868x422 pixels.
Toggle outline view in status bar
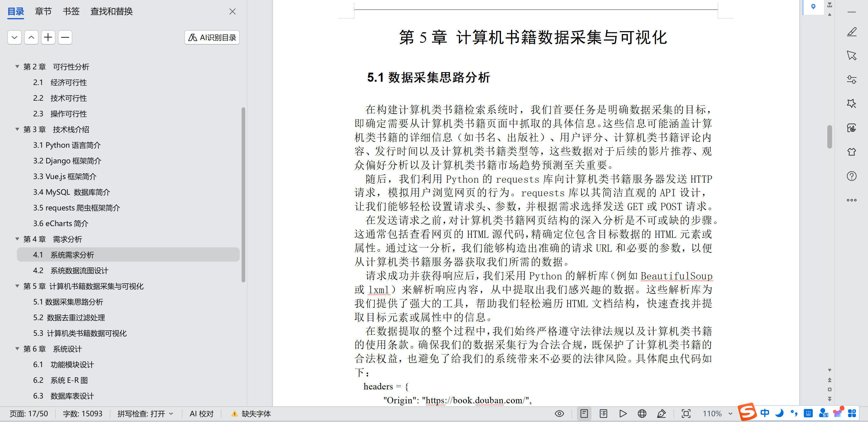[603, 414]
